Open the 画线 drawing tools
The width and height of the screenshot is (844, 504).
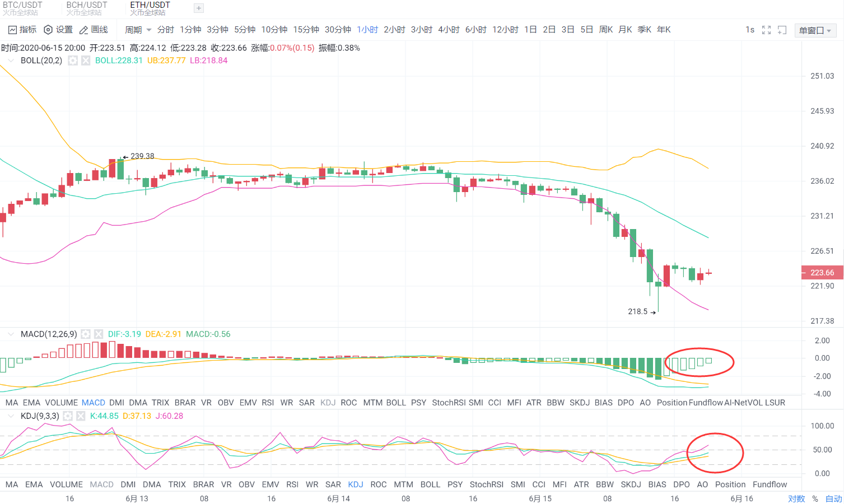point(94,30)
